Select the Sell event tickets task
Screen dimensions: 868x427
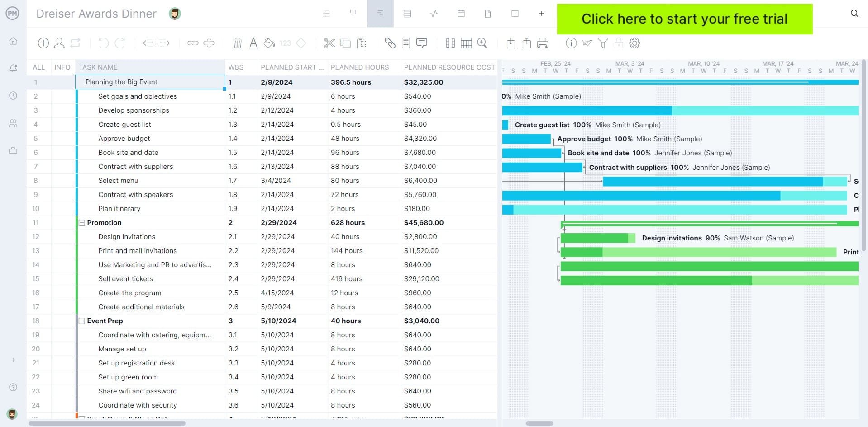coord(126,279)
